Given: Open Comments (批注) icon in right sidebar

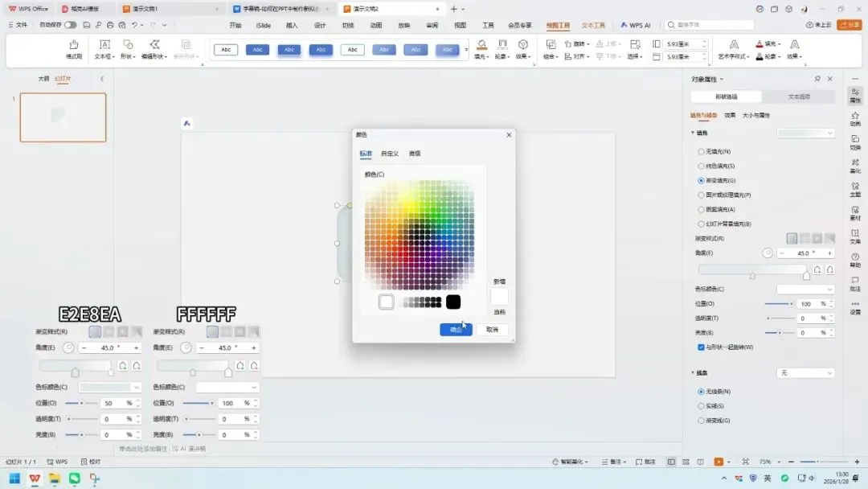Looking at the screenshot, I should [x=855, y=284].
